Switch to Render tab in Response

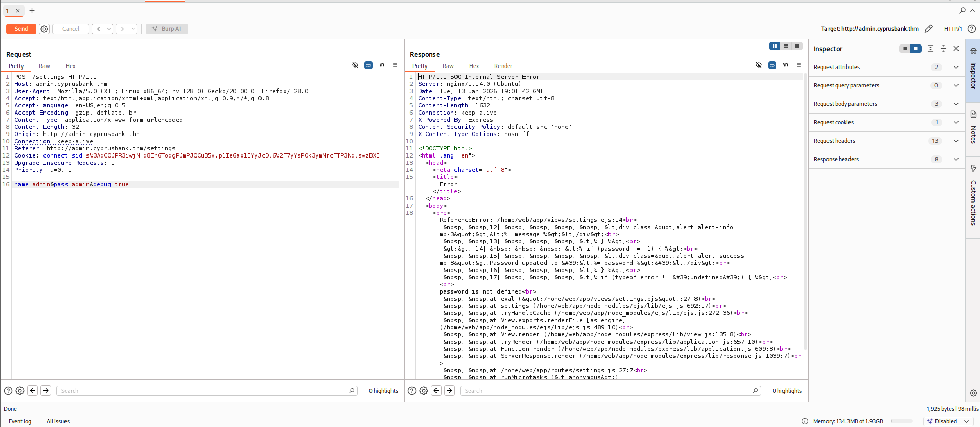[x=503, y=66]
